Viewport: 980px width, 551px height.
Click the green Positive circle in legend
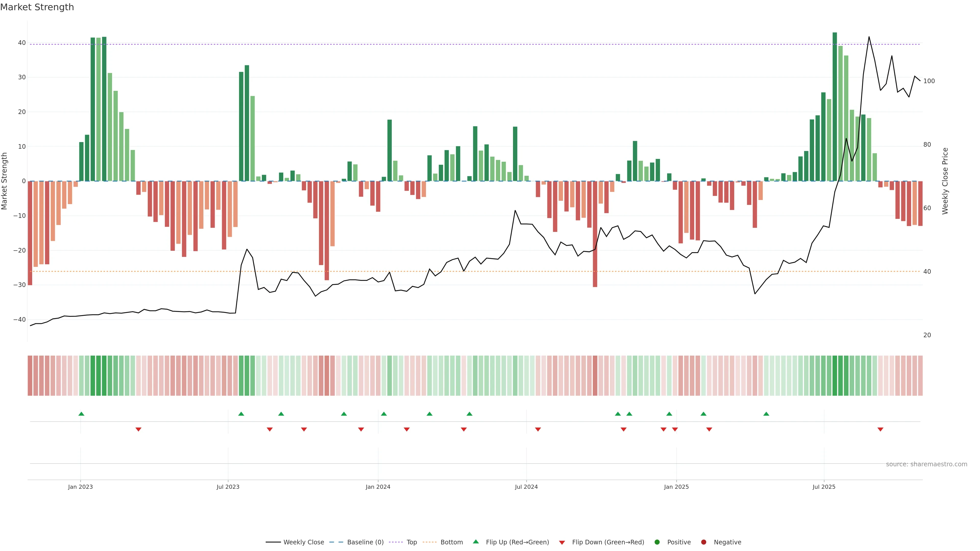pyautogui.click(x=657, y=542)
